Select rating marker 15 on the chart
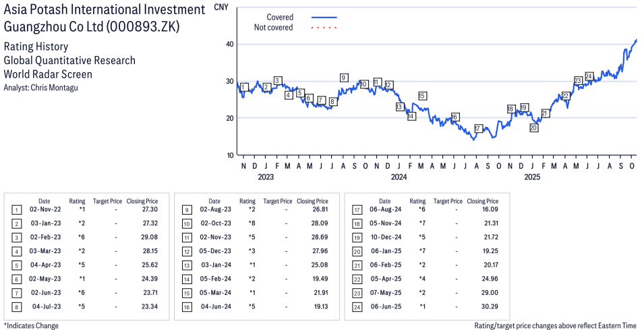This screenshot has height=330, width=644. 422,96
